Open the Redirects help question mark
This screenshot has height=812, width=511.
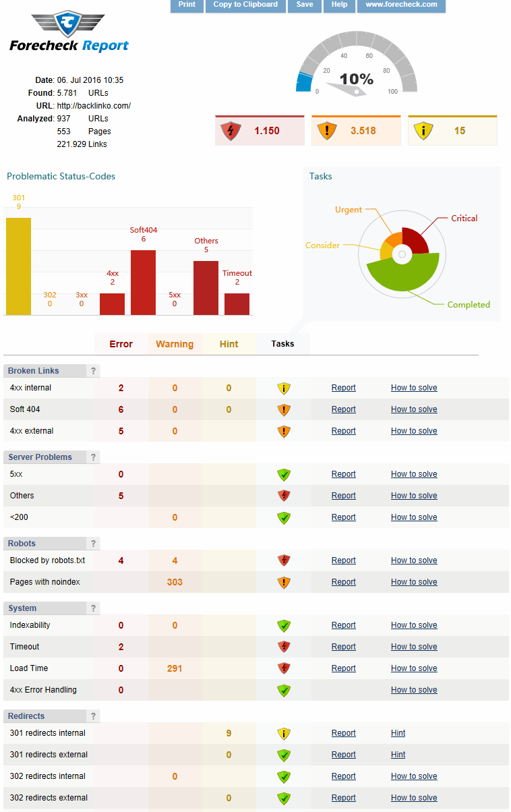[x=94, y=716]
